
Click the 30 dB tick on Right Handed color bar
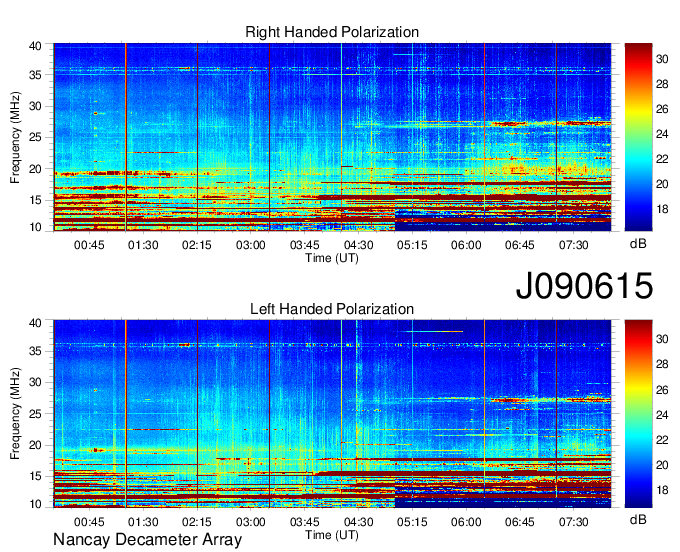point(662,59)
